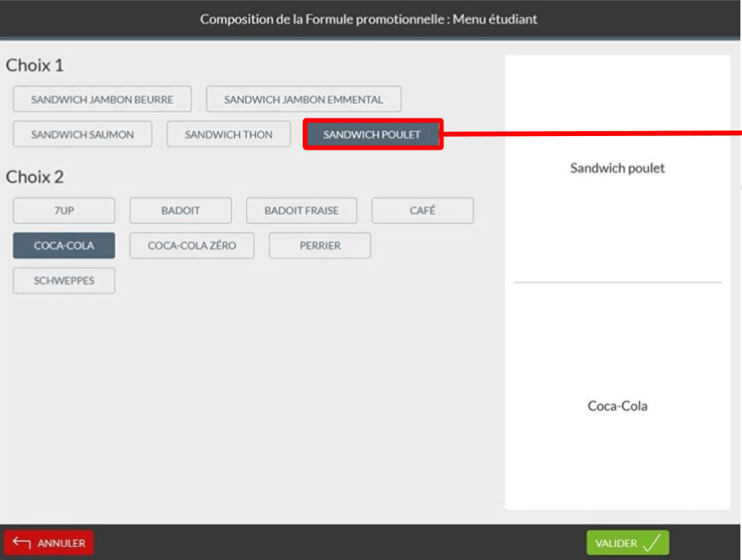Select the Badoit drink option

pyautogui.click(x=180, y=211)
